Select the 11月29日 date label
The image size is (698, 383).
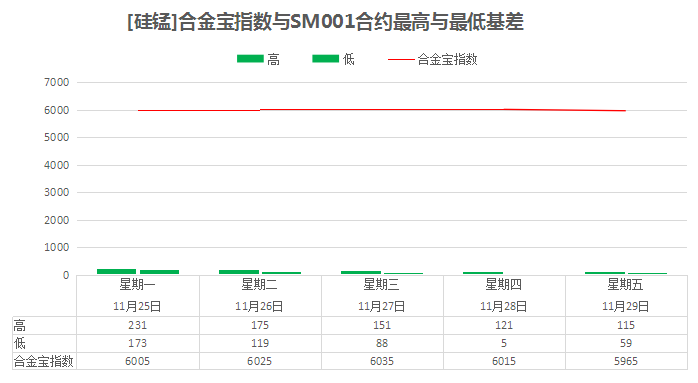[x=625, y=306]
